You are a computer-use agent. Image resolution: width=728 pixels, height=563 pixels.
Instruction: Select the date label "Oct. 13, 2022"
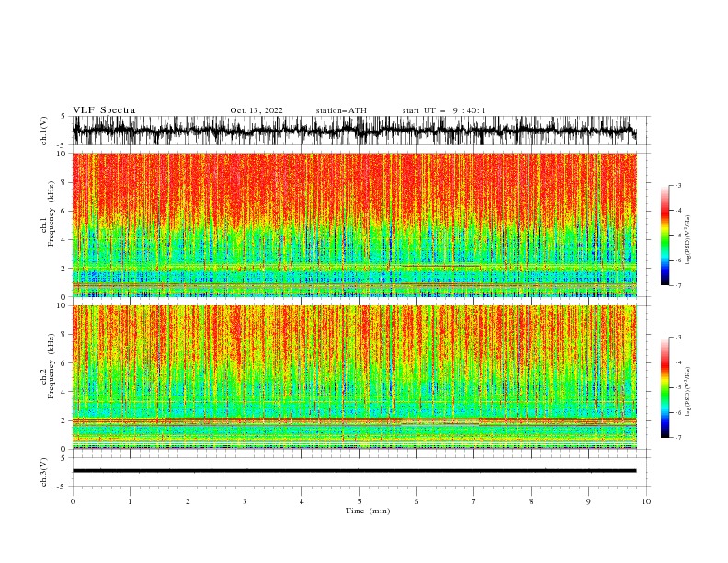[x=256, y=110]
